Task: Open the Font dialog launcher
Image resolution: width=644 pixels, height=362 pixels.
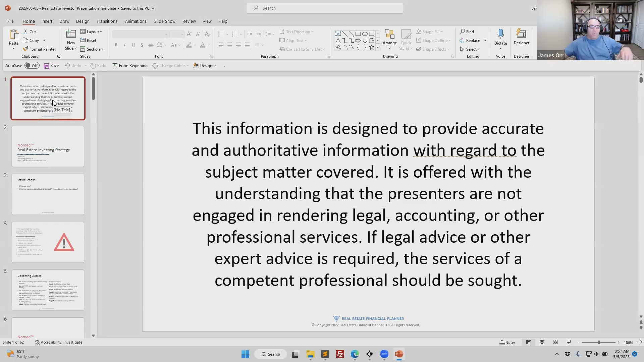Action: (x=211, y=56)
